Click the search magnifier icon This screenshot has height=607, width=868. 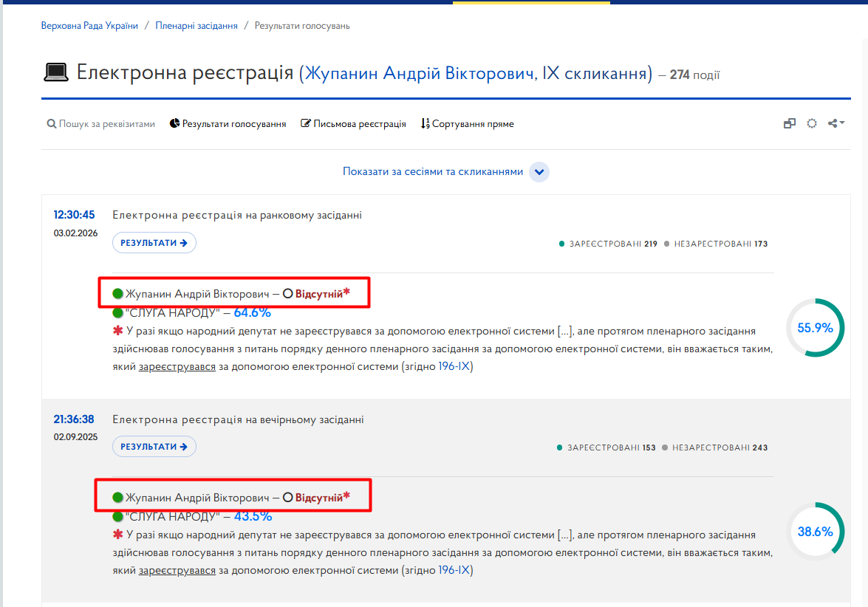[52, 124]
